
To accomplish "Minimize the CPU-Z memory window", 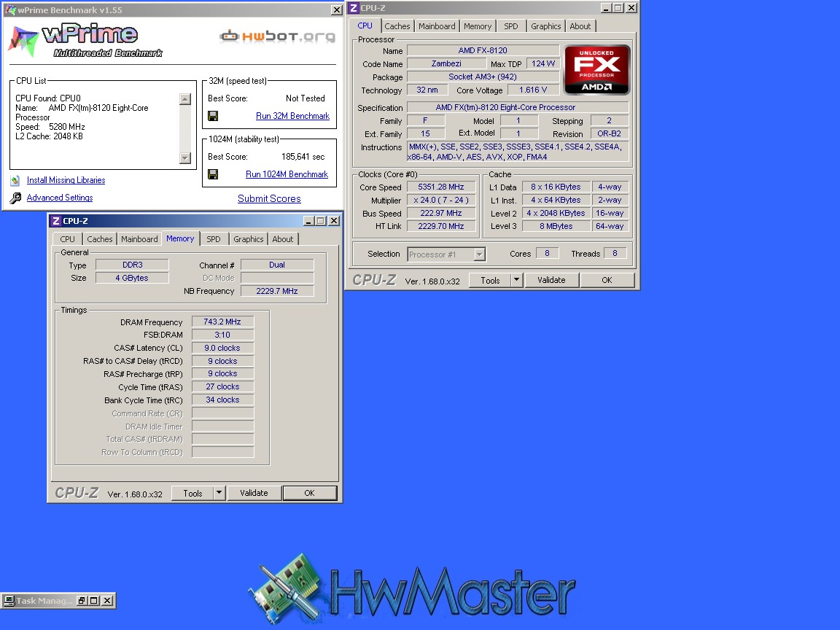I will pos(308,221).
